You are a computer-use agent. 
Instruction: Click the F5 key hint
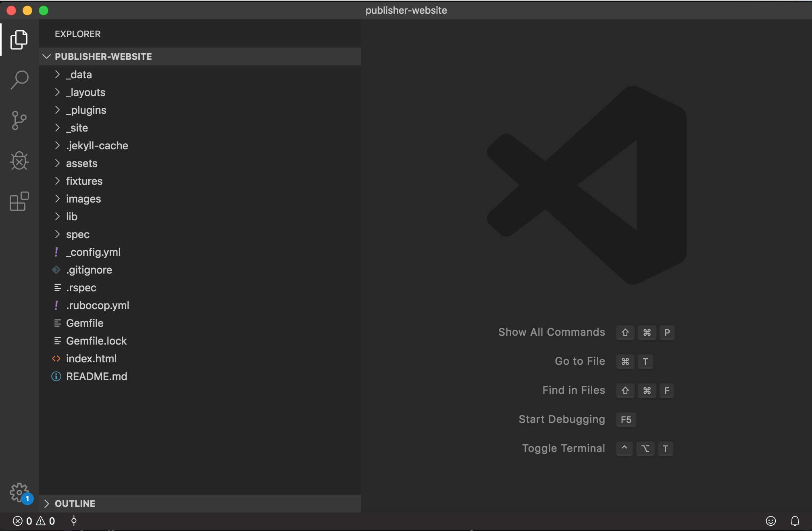click(626, 420)
